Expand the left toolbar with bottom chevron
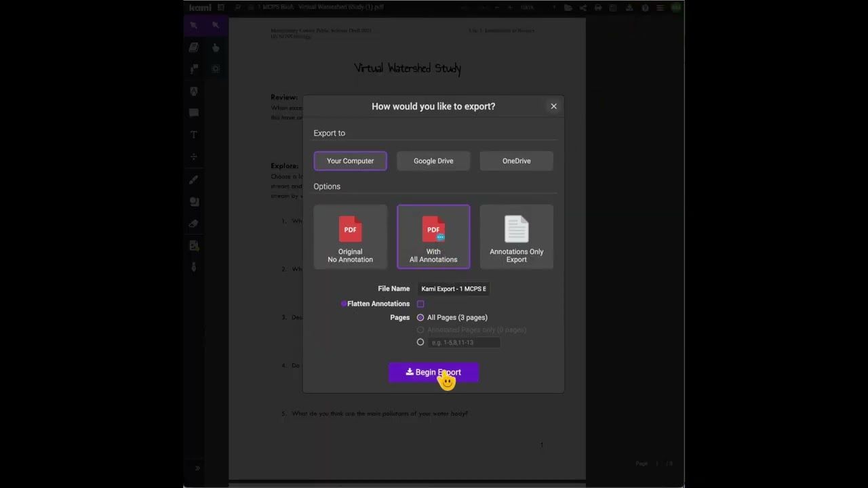This screenshot has height=488, width=868. click(x=197, y=468)
